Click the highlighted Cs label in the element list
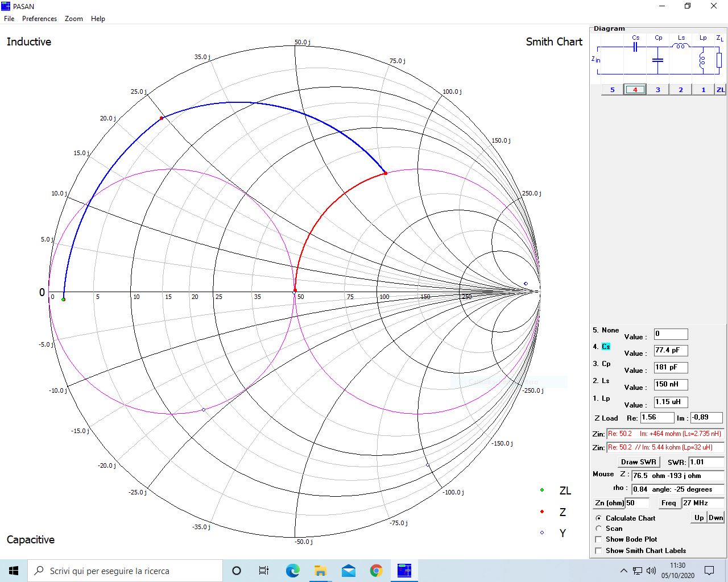 [606, 347]
